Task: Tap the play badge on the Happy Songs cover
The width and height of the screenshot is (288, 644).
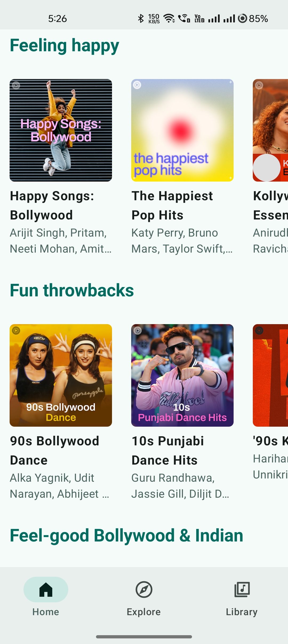Action: click(16, 85)
